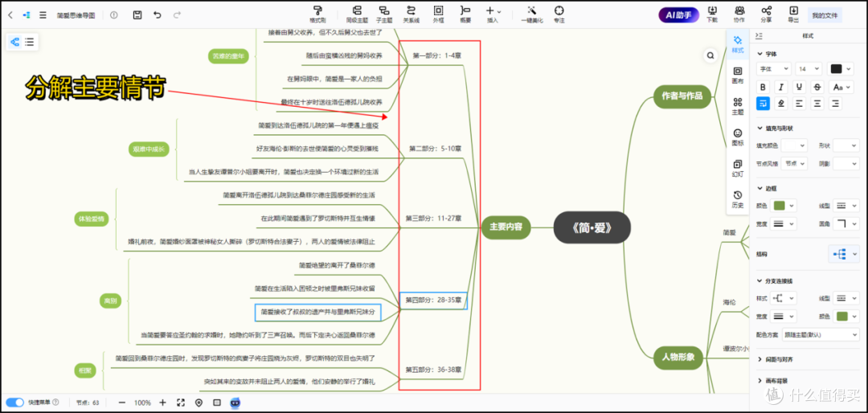The image size is (868, 413).
Task: Open the font size 14 dropdown
Action: (x=809, y=69)
